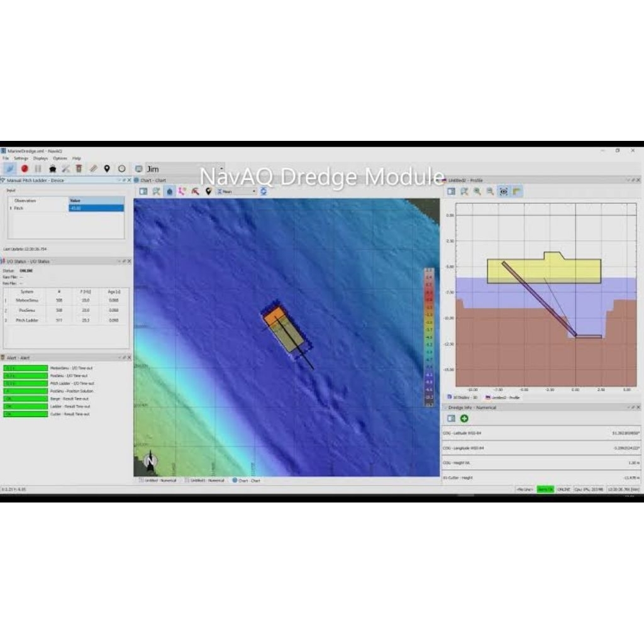This screenshot has height=644, width=644.
Task: Click the highlighted Pitch value field
Action: 96,208
